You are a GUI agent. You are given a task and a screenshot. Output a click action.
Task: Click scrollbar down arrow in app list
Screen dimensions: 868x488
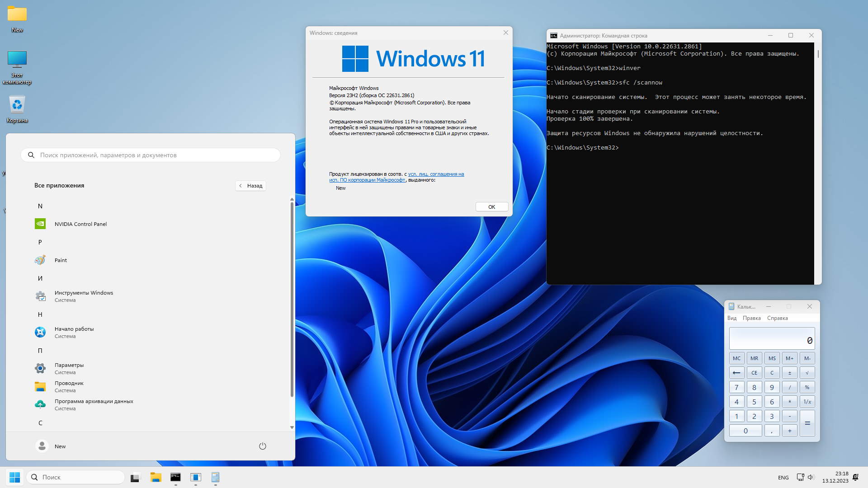[x=292, y=427]
